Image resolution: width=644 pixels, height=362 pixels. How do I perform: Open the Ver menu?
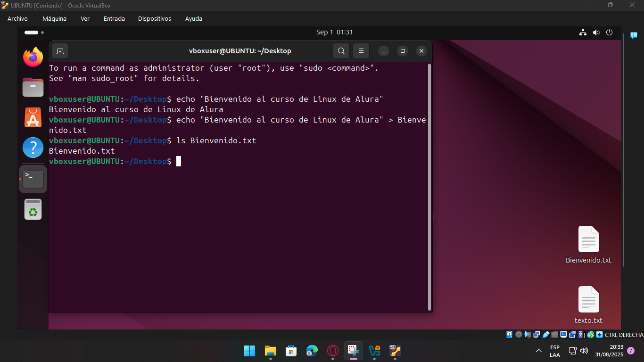point(85,19)
